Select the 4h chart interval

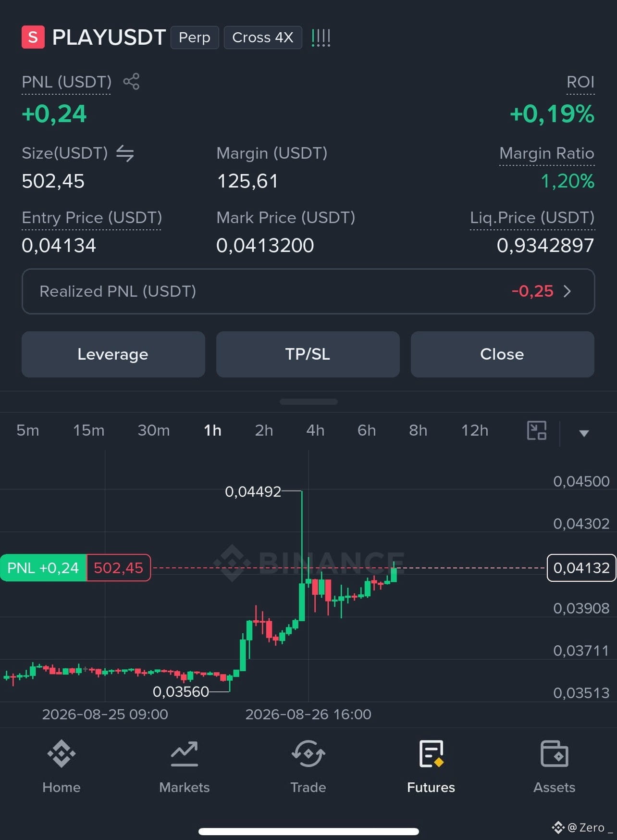(315, 430)
